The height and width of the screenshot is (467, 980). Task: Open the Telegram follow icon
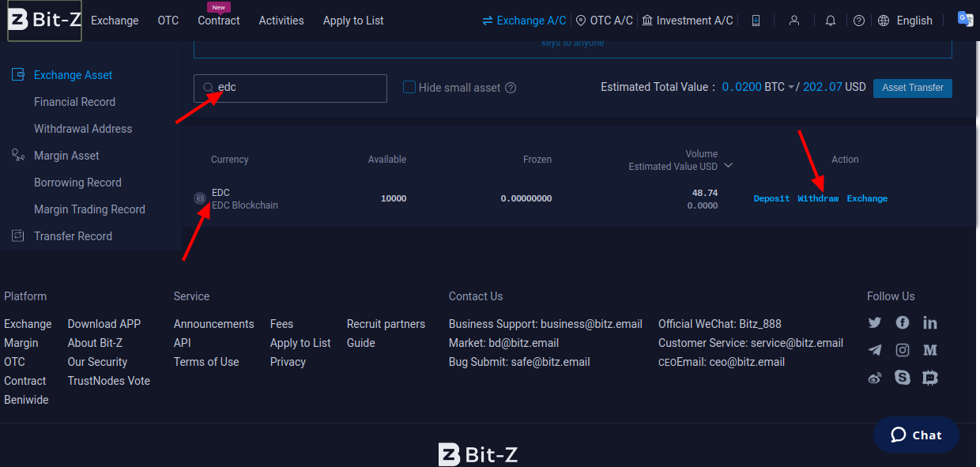874,350
